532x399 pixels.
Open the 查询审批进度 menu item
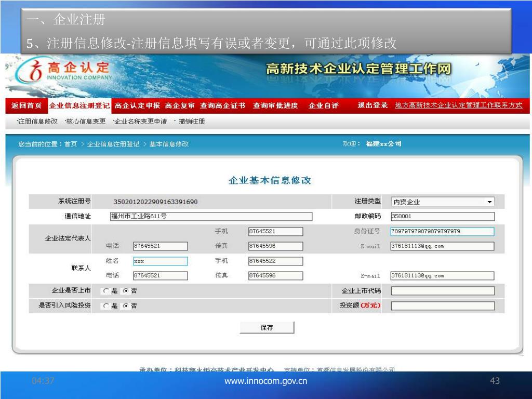tap(275, 105)
